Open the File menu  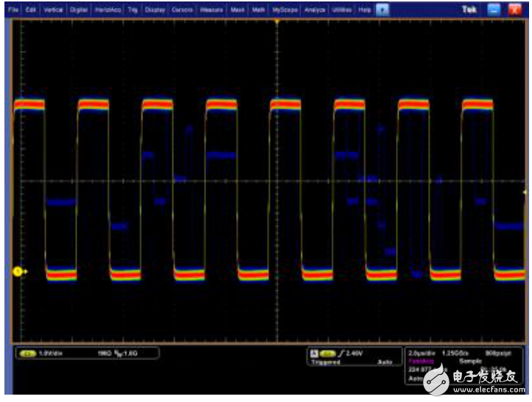[x=13, y=11]
